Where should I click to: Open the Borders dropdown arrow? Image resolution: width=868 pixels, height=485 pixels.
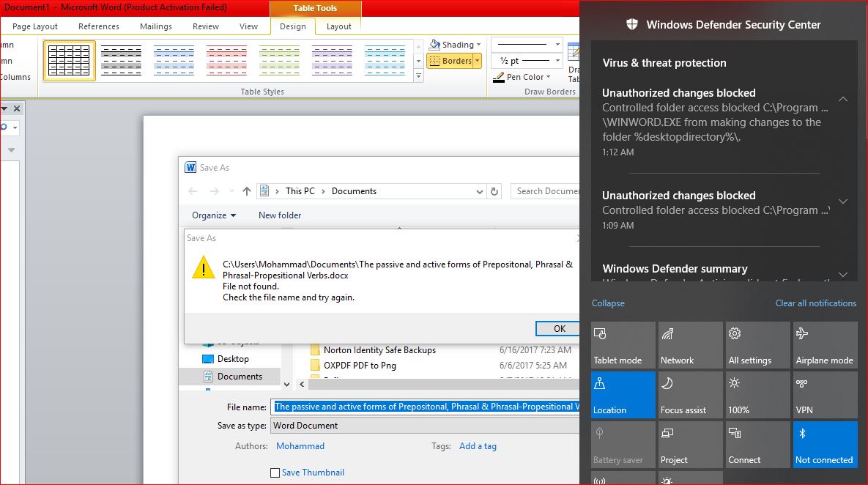tap(477, 61)
